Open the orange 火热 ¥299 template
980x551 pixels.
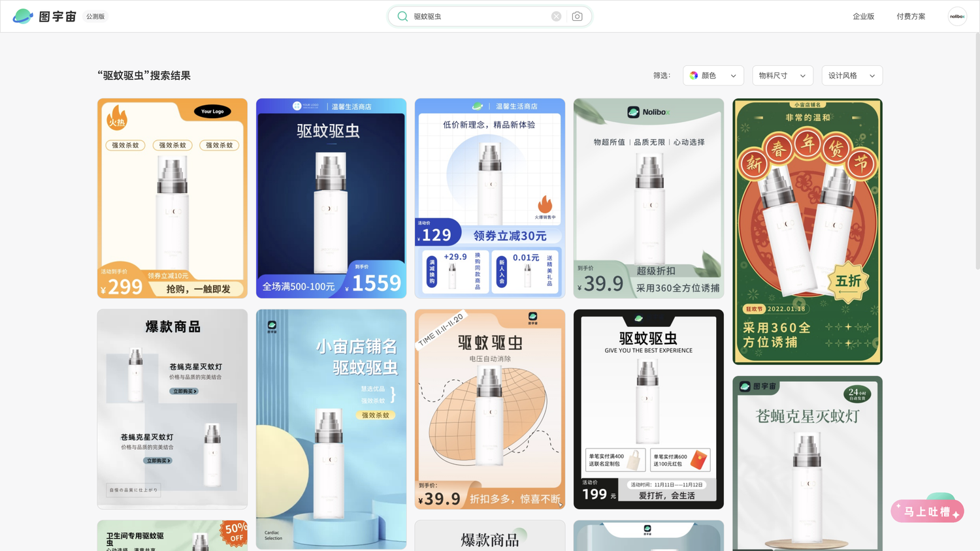point(172,198)
